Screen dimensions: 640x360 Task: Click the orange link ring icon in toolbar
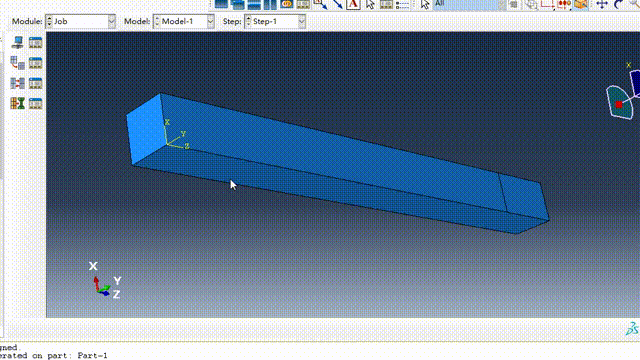287,4
